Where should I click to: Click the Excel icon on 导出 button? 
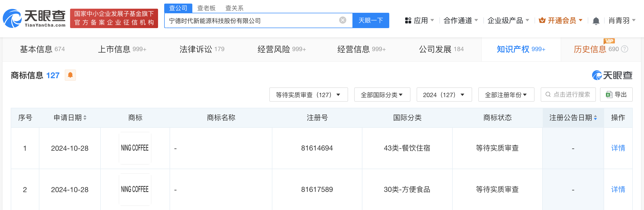click(609, 95)
